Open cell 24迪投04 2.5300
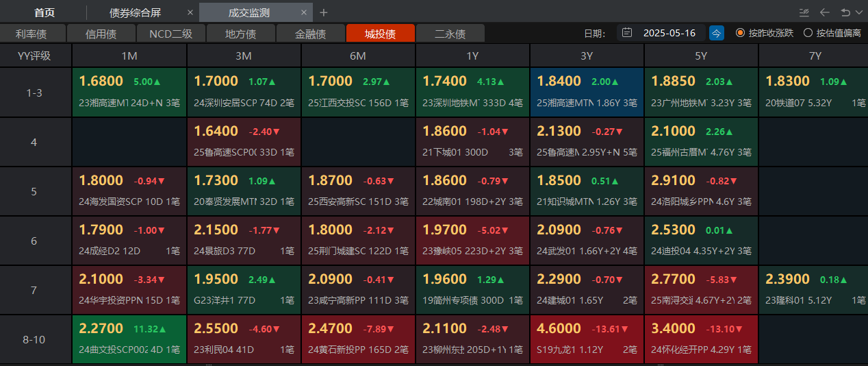The width and height of the screenshot is (868, 366). [701, 241]
